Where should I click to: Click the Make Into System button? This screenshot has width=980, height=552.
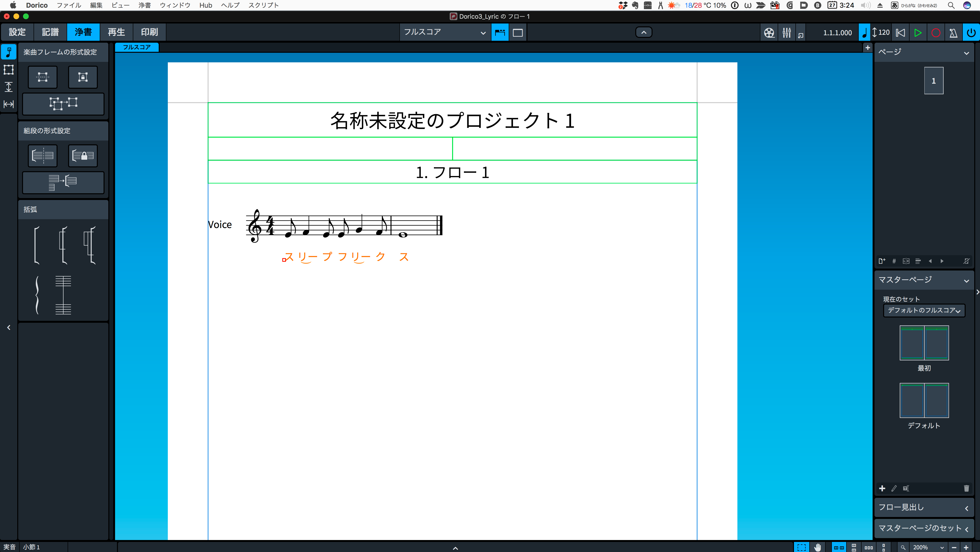[43, 156]
